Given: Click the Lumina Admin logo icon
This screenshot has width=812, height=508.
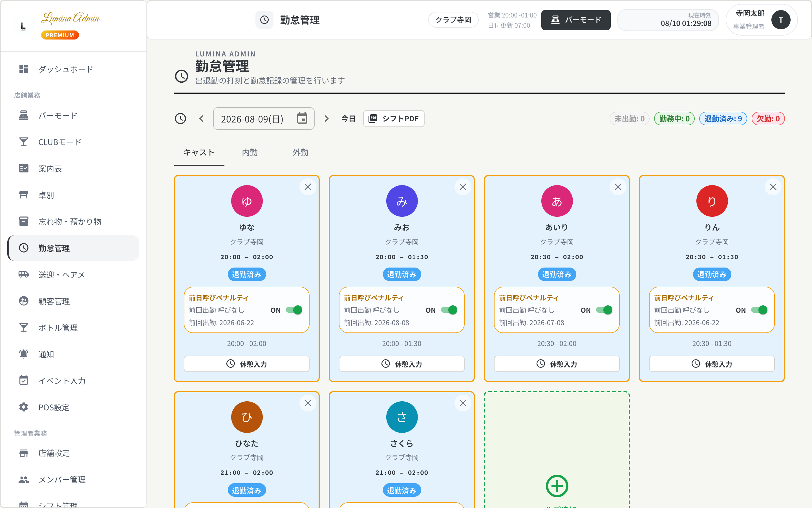Looking at the screenshot, I should point(23,26).
